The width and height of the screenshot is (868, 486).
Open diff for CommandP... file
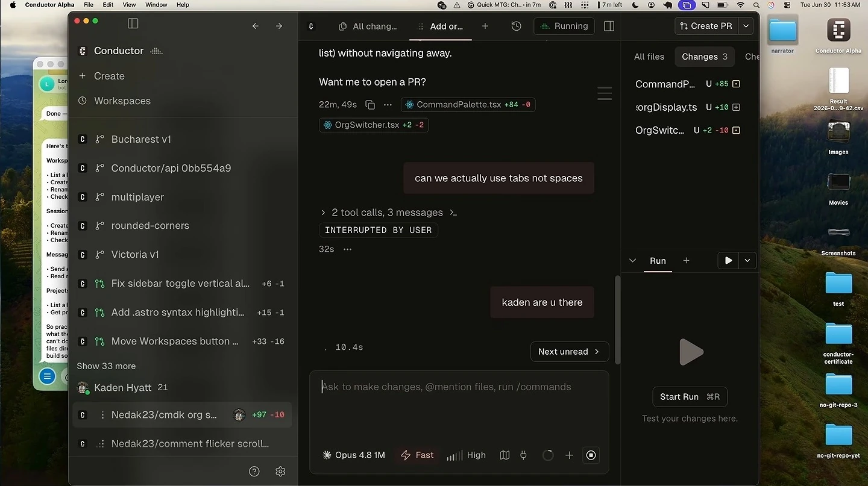click(687, 84)
